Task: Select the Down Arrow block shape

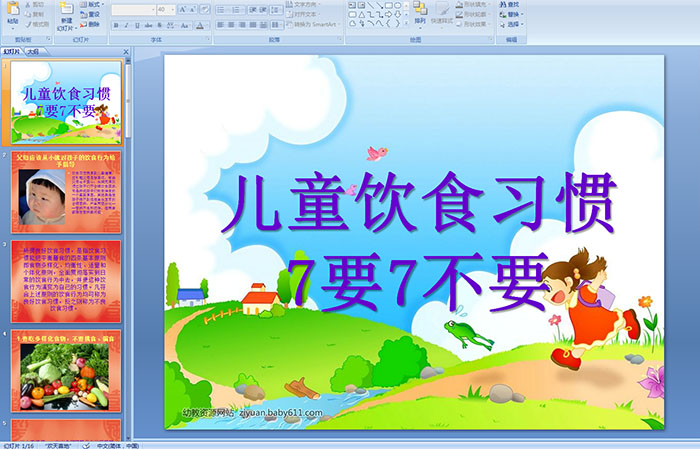Action: tap(397, 14)
